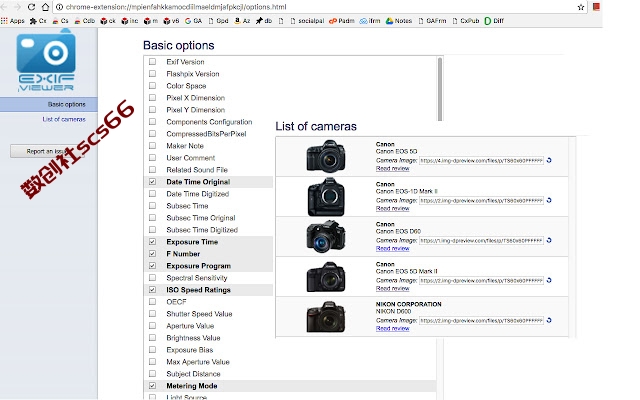Open Read review for Nikon D600
The image size is (640, 400).
392,329
